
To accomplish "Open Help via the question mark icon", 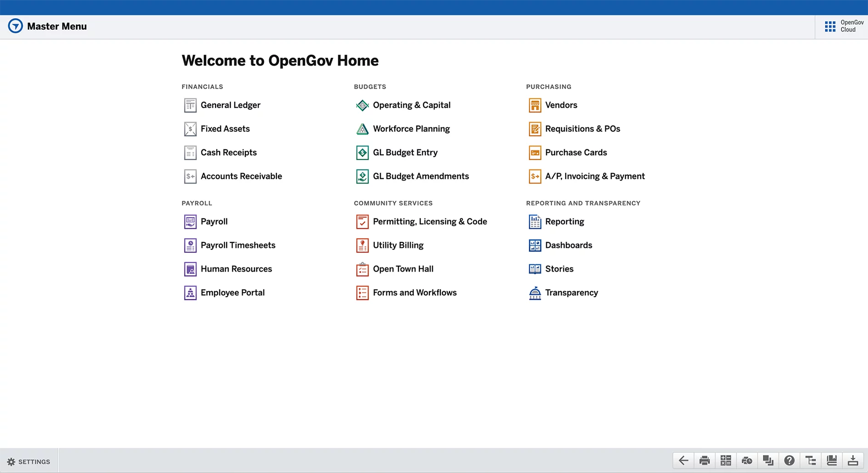I will pyautogui.click(x=789, y=460).
